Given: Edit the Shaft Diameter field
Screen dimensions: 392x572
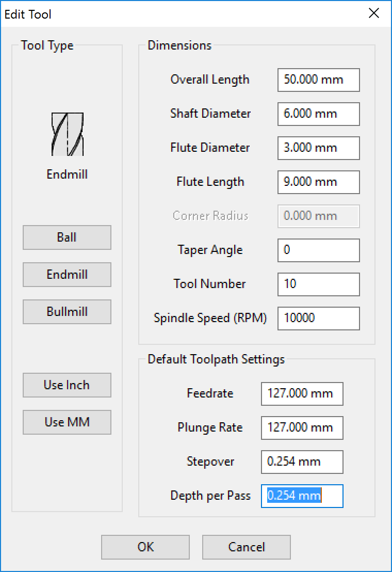Looking at the screenshot, I should pyautogui.click(x=319, y=114).
